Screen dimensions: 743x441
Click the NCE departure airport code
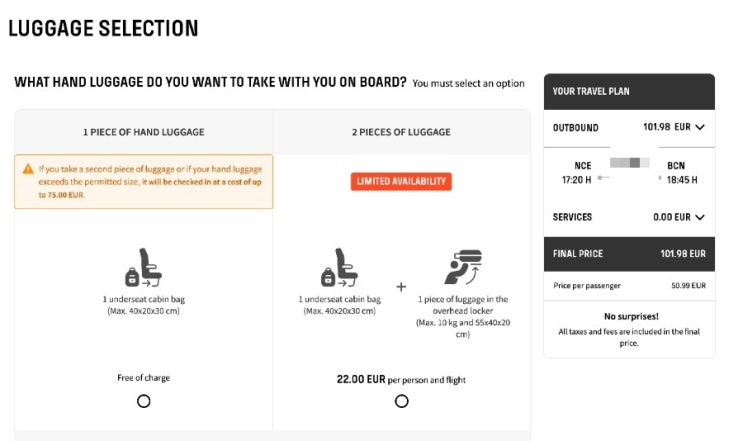click(x=582, y=165)
